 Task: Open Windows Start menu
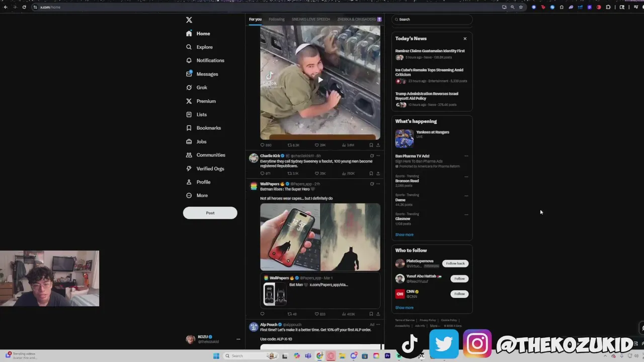pyautogui.click(x=216, y=356)
